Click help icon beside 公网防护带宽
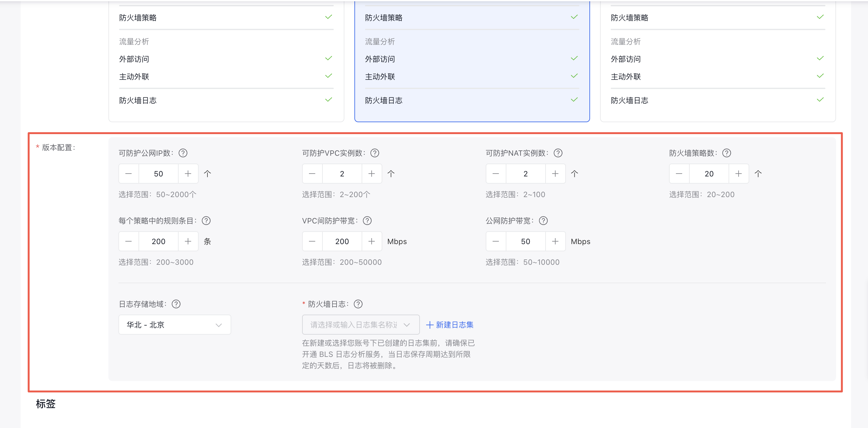 [543, 221]
